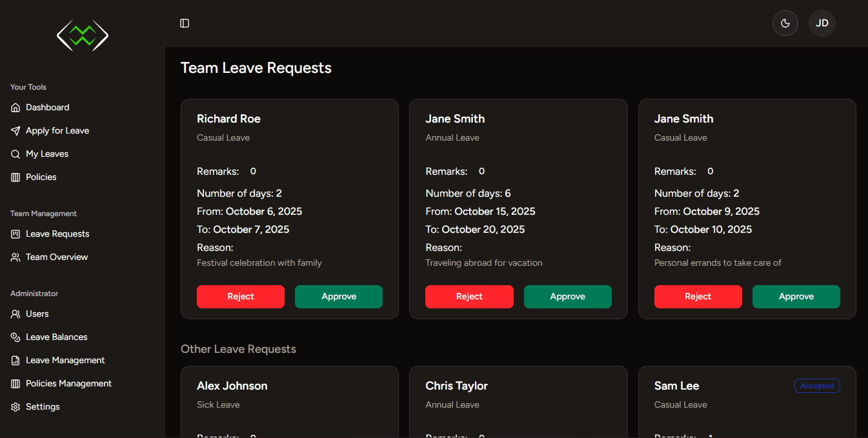Open the JD user avatar menu
The width and height of the screenshot is (868, 438).
822,23
